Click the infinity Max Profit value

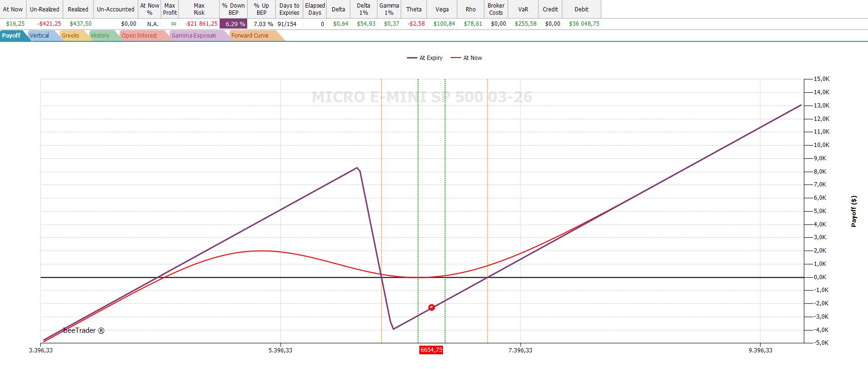click(173, 24)
